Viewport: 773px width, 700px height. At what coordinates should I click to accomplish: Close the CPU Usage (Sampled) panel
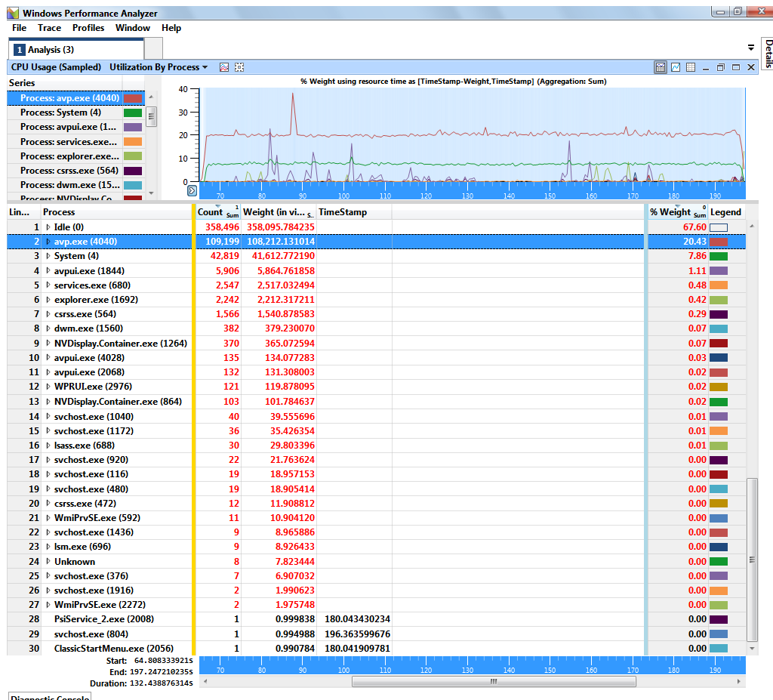pos(751,67)
